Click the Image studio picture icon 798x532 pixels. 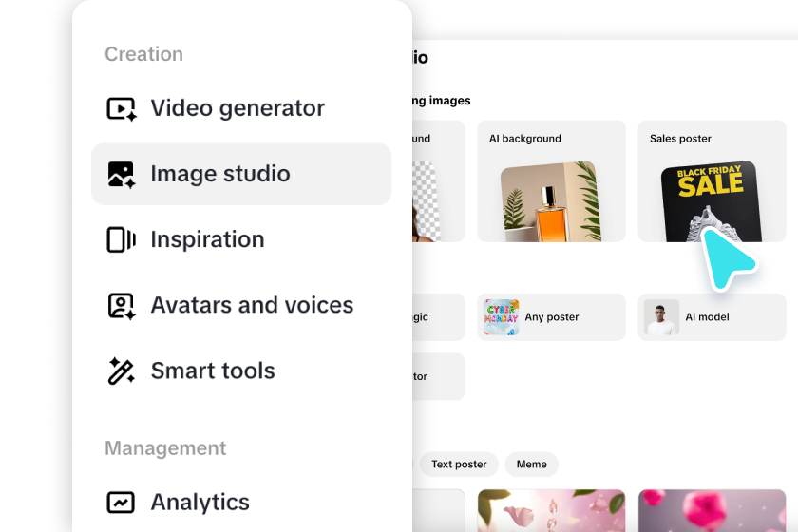(122, 174)
